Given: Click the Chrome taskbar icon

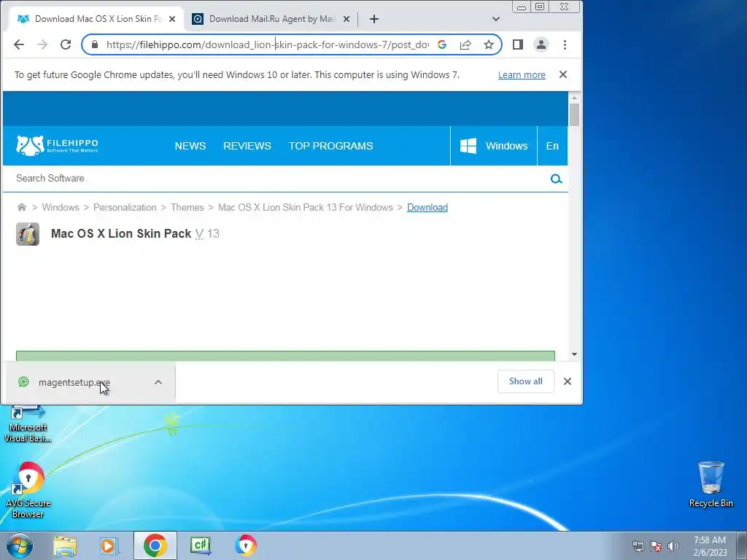Looking at the screenshot, I should (155, 545).
